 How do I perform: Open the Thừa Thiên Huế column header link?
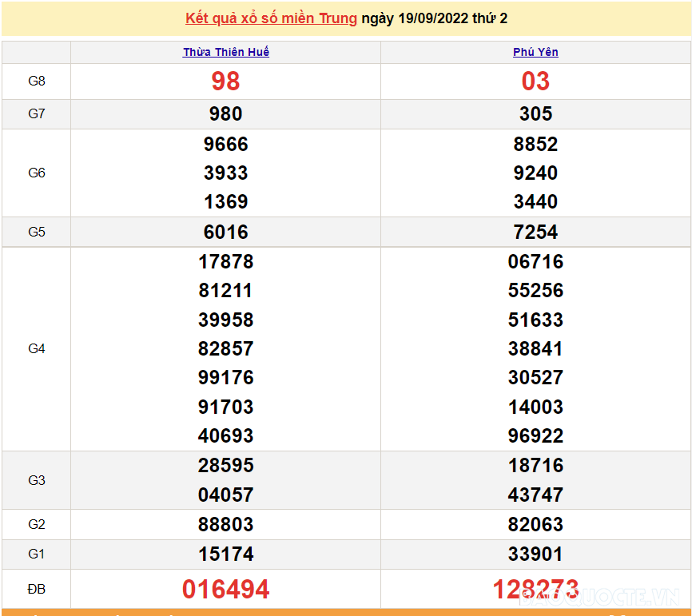[x=226, y=52]
